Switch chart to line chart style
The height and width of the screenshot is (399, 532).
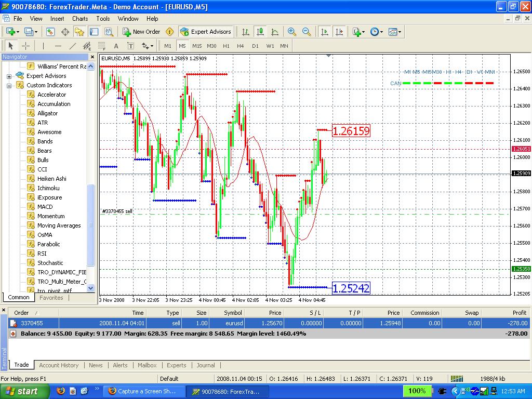coord(275,32)
